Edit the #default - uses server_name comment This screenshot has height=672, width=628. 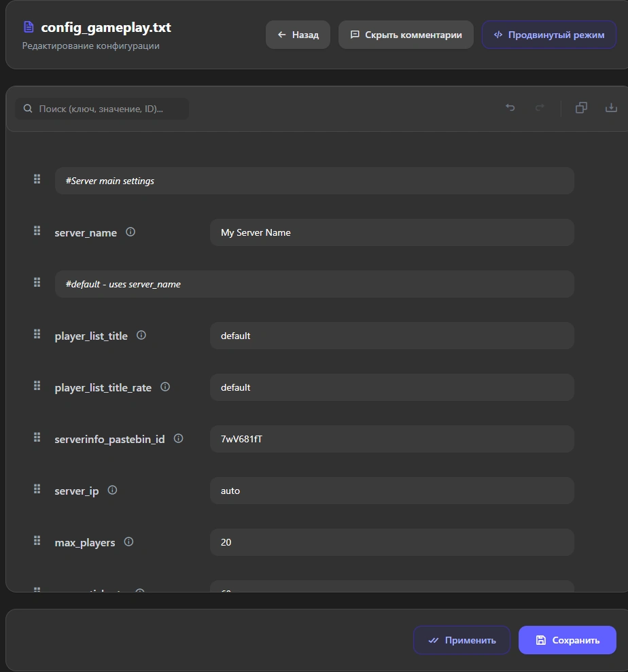(315, 284)
